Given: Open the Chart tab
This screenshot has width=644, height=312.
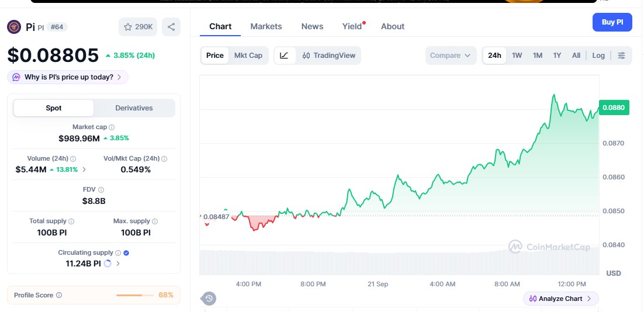Looking at the screenshot, I should 220,26.
